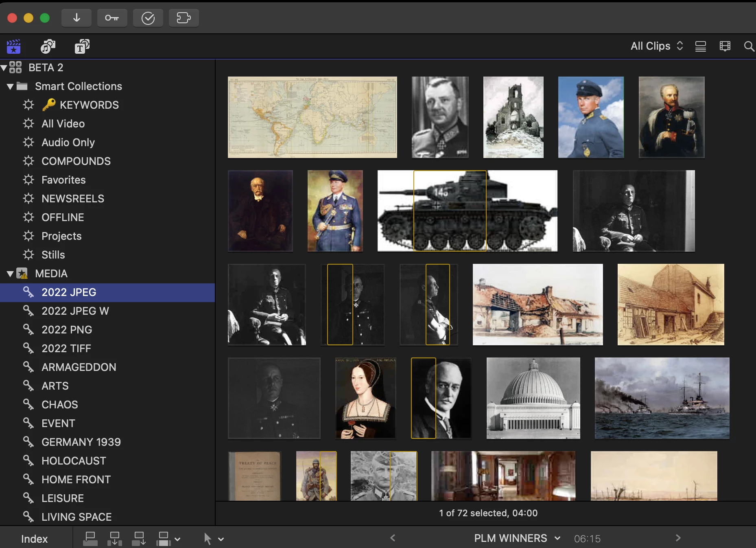The width and height of the screenshot is (756, 548).
Task: Open Background Tasks checkmark button
Action: point(148,18)
